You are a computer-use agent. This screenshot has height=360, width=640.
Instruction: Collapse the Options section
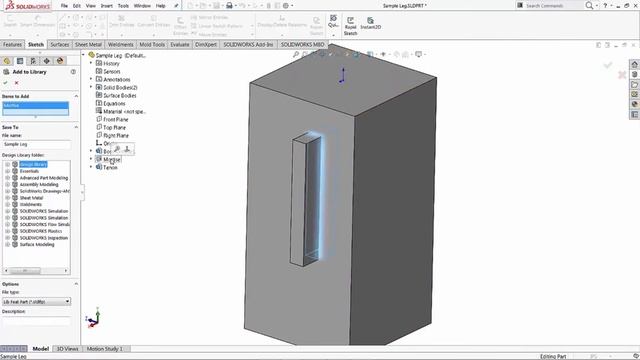click(x=76, y=284)
